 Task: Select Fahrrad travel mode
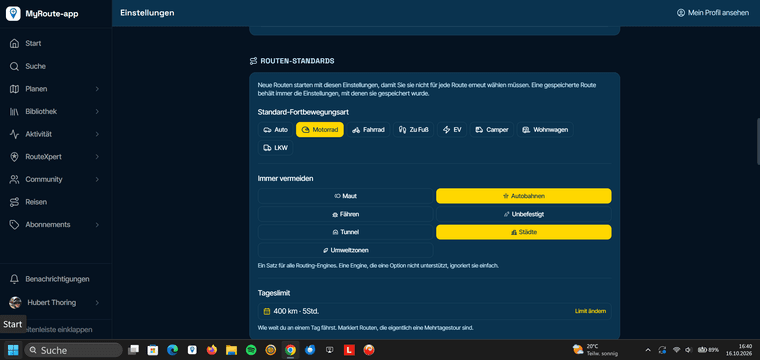coord(368,130)
